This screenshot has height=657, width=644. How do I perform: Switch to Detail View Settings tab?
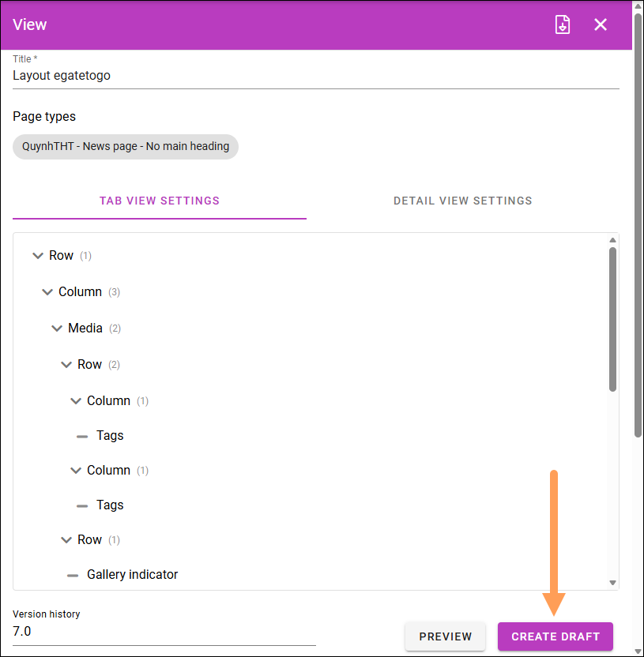pos(462,201)
